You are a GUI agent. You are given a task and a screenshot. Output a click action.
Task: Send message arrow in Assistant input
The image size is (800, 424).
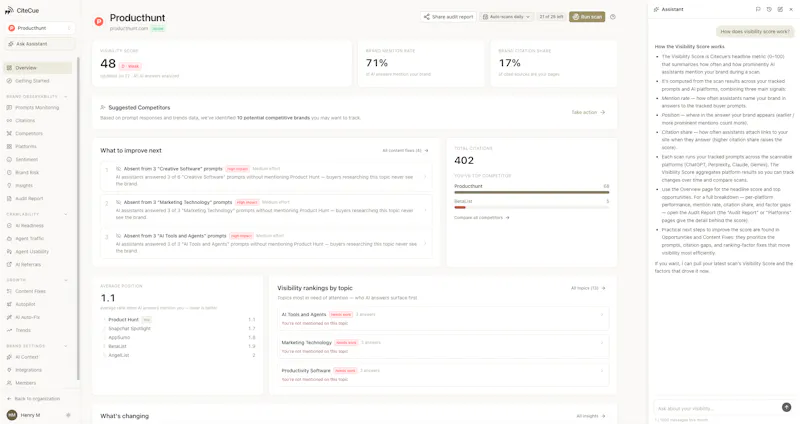tap(786, 407)
